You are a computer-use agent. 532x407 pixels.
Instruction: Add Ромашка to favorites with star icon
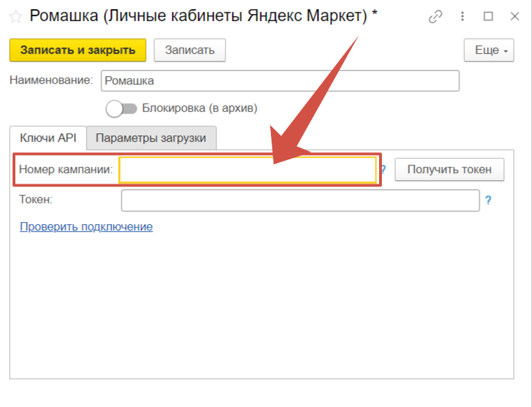pyautogui.click(x=15, y=17)
